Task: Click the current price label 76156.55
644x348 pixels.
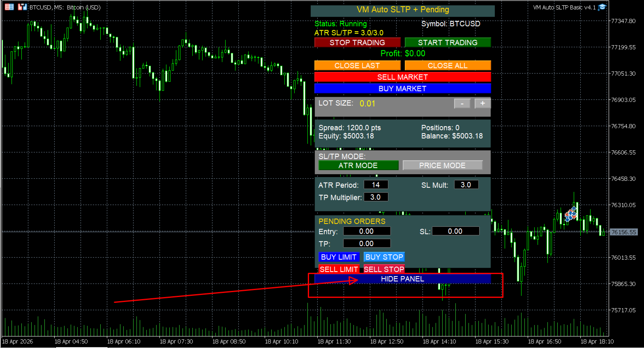Action: tap(623, 232)
